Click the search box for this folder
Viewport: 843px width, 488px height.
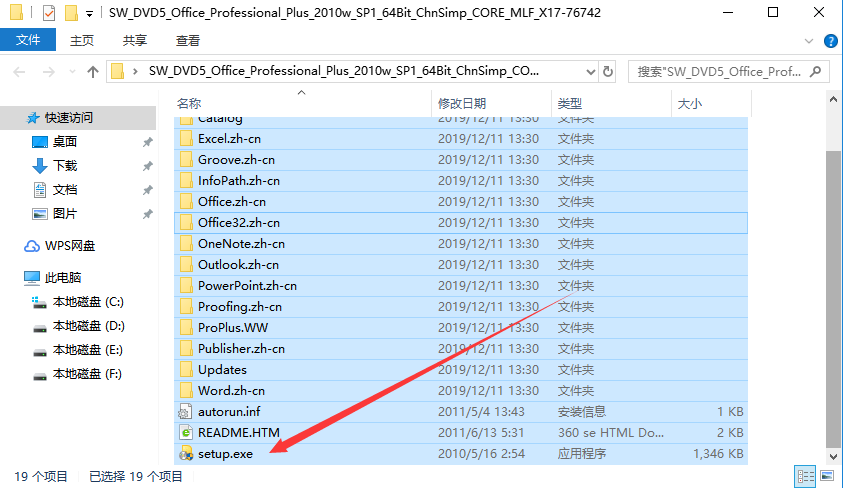point(720,72)
